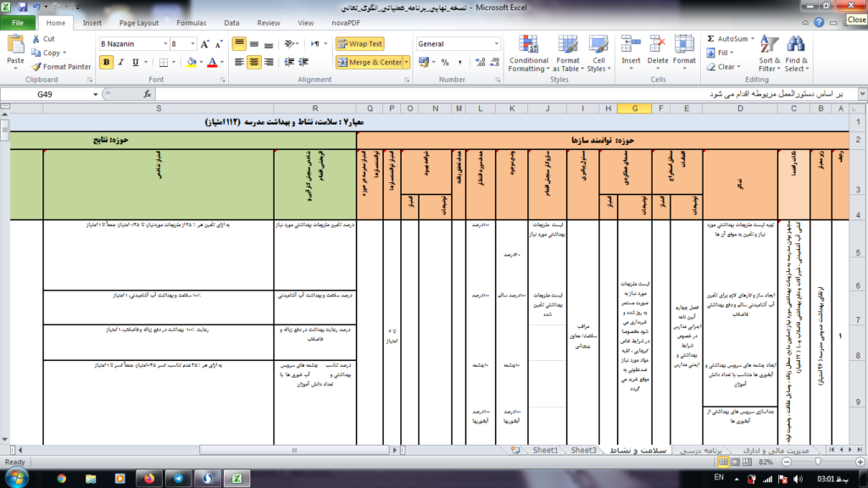This screenshot has width=868, height=488.
Task: Expand the Name Box dropdown
Action: [x=95, y=95]
